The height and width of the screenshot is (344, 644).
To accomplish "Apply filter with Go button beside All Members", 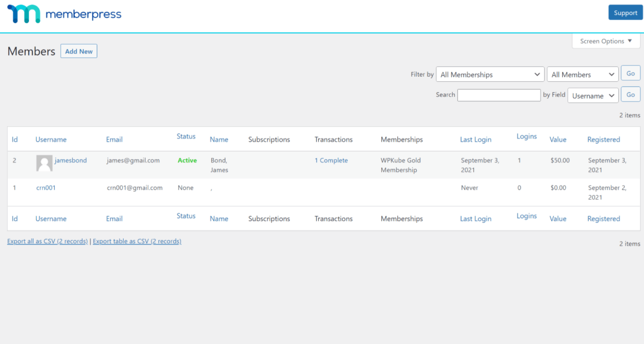I will 631,74.
